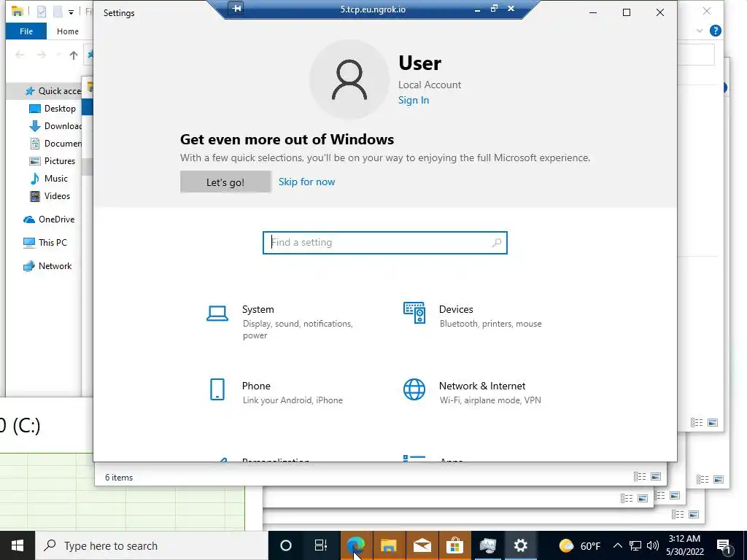Restore down the ngrok remote session
The height and width of the screenshot is (560, 747).
[x=494, y=9]
